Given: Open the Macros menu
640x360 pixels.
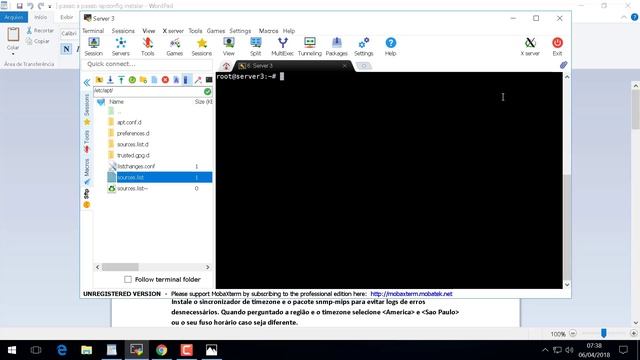Looking at the screenshot, I should click(x=269, y=31).
